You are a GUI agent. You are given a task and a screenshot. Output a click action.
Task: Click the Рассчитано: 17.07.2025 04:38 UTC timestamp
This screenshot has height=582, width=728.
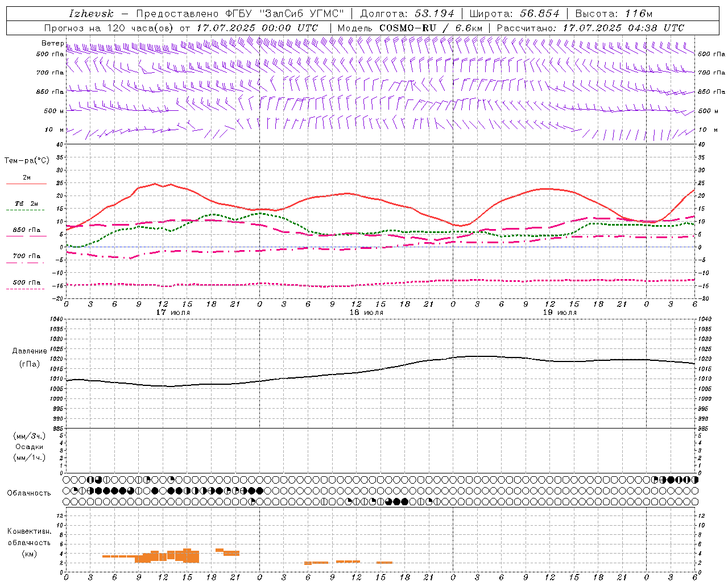click(591, 28)
